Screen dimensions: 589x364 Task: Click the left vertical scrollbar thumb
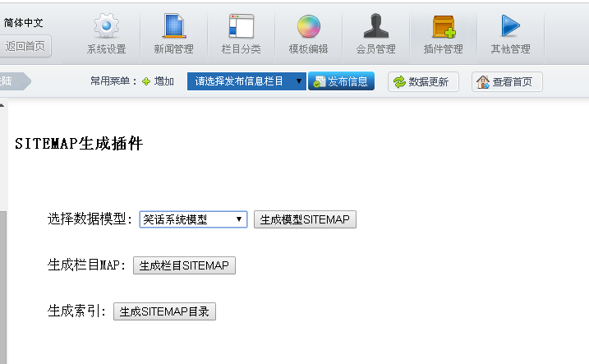click(x=3, y=287)
